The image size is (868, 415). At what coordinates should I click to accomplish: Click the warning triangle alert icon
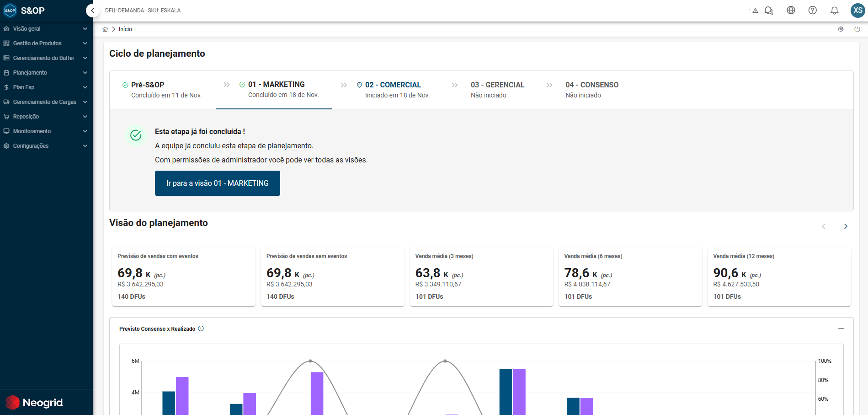755,11
